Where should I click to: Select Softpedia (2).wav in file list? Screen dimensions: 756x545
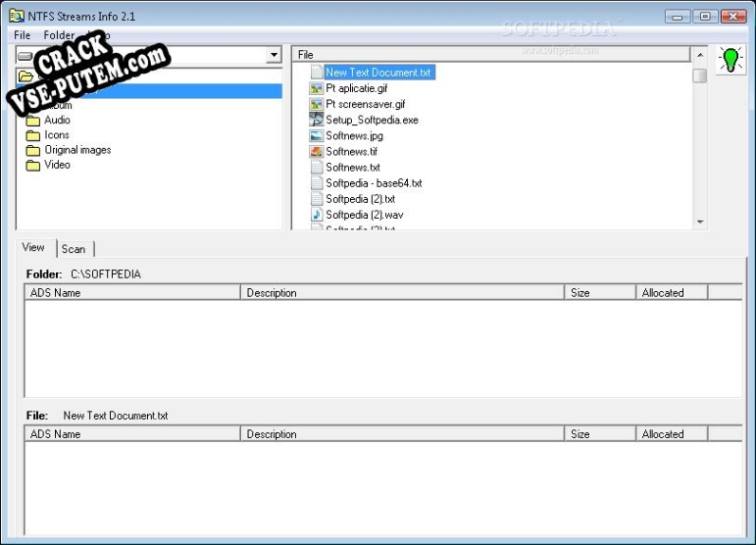coord(364,215)
